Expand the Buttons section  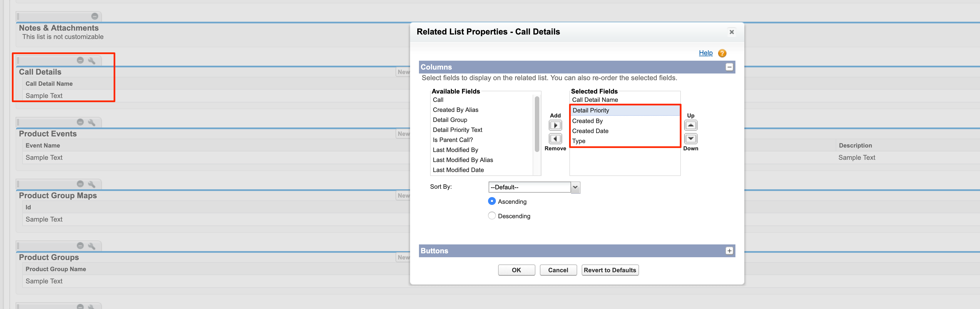pyautogui.click(x=729, y=251)
